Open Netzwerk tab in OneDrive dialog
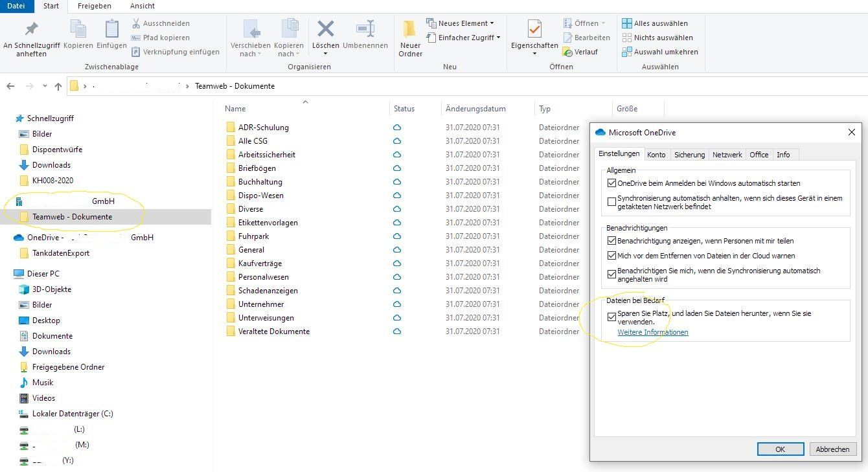868x472 pixels. (x=727, y=155)
